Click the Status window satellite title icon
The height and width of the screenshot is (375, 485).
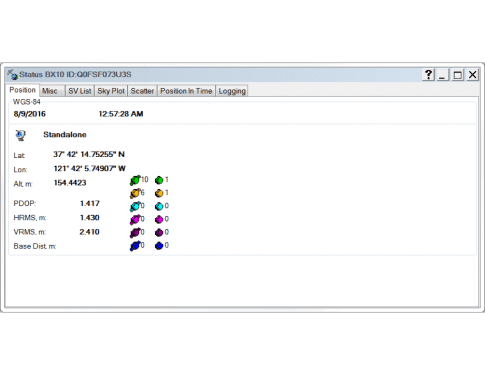[x=12, y=74]
